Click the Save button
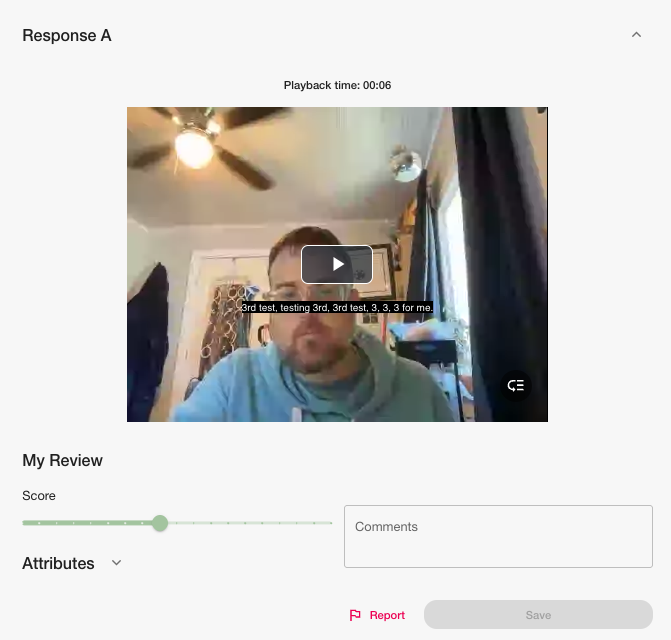Viewport: 671px width, 640px height. click(538, 615)
